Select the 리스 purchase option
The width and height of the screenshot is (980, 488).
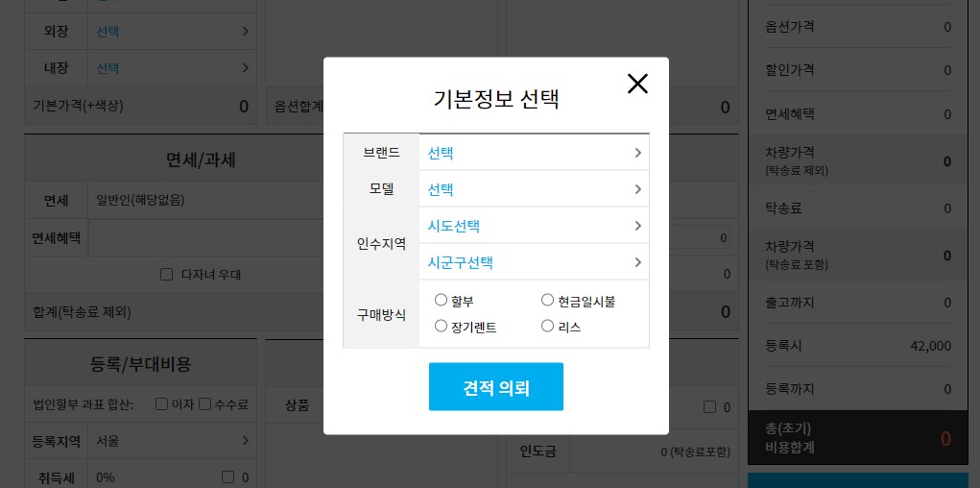[x=547, y=326]
